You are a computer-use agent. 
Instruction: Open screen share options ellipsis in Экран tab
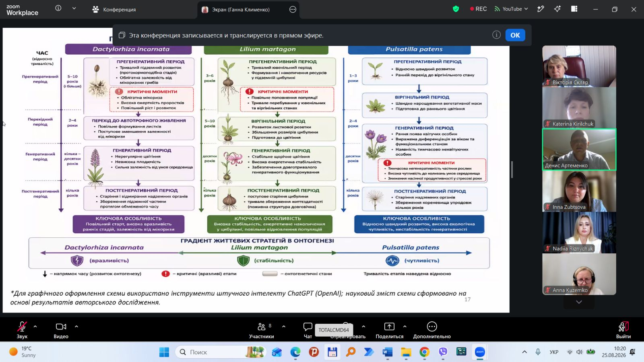(x=293, y=9)
